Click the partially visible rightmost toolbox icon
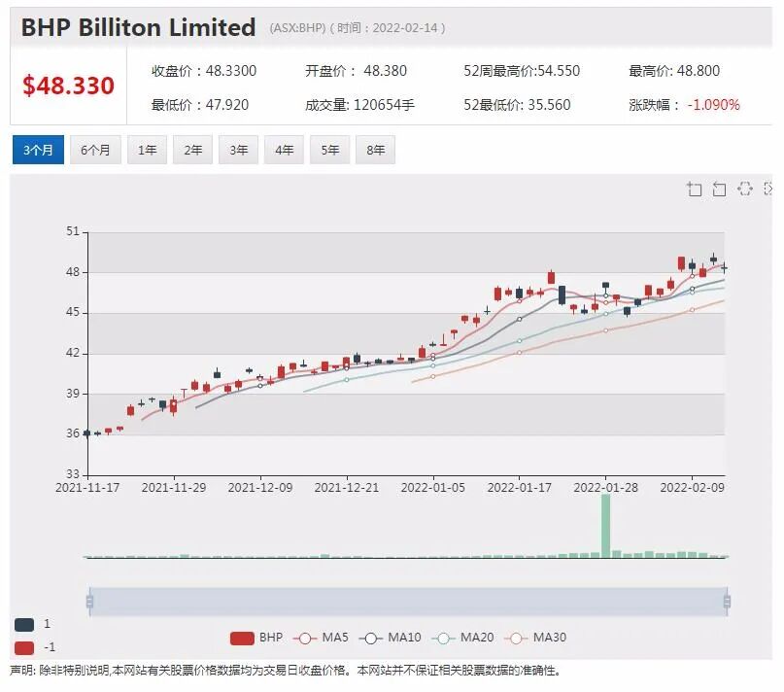This screenshot has width=784, height=692. point(768,189)
